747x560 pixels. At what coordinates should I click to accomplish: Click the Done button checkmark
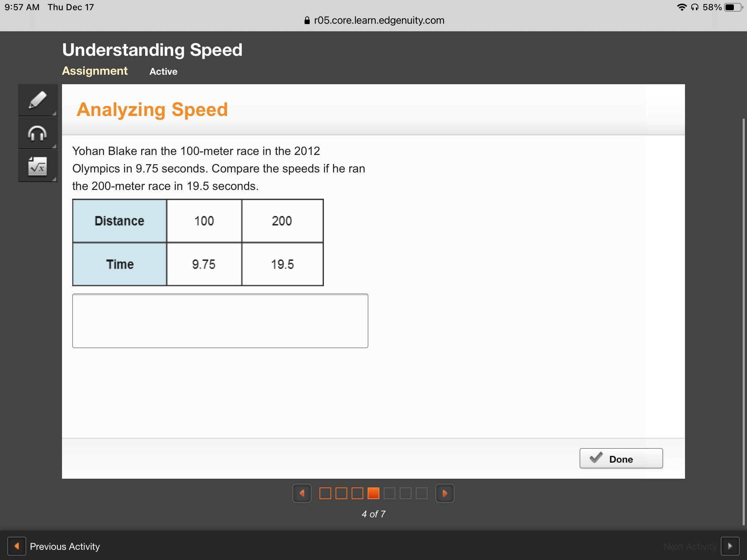pos(596,458)
